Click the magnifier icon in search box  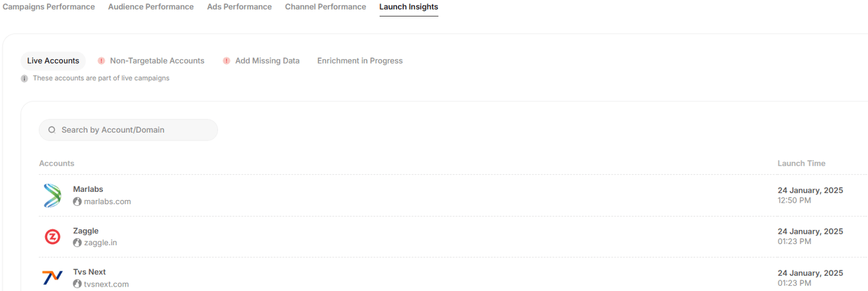pyautogui.click(x=52, y=130)
